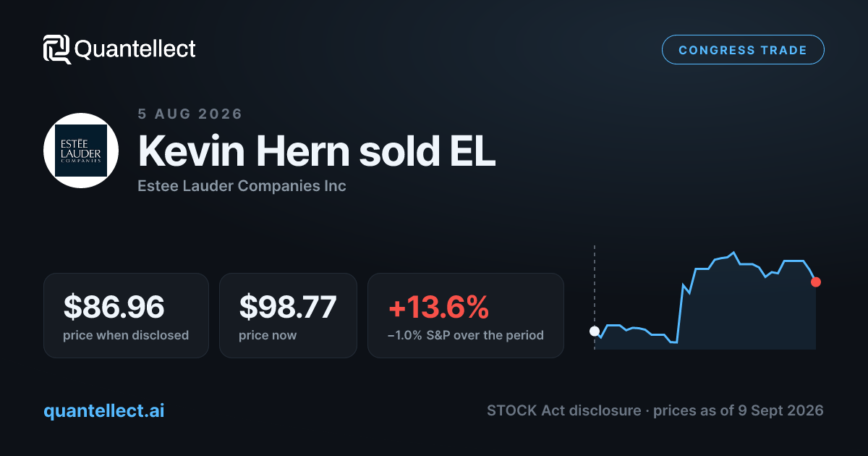The image size is (868, 456).
Task: Click the $98.77 price now card
Action: pos(288,316)
